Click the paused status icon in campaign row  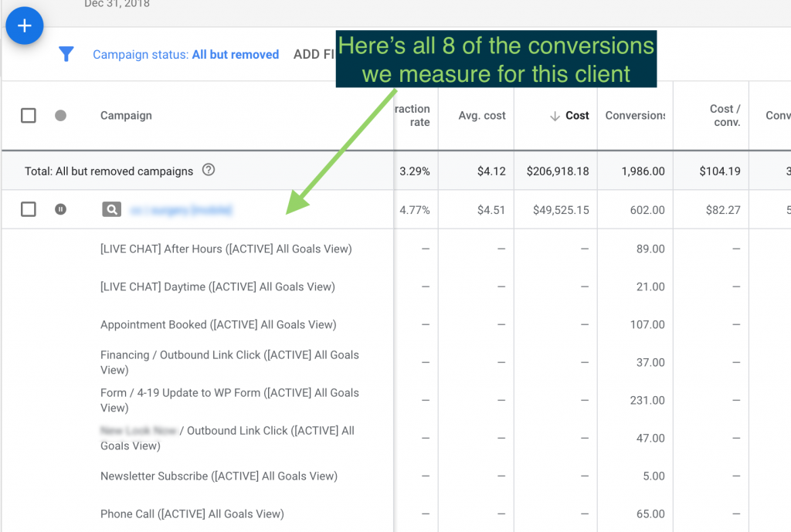click(61, 209)
